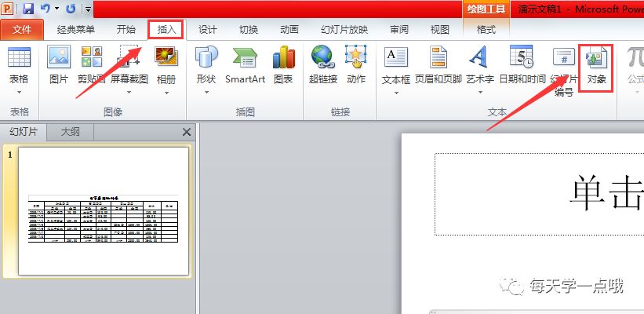Viewport: 644px width, 314px height.
Task: Open the undo history dropdown
Action: point(56,9)
